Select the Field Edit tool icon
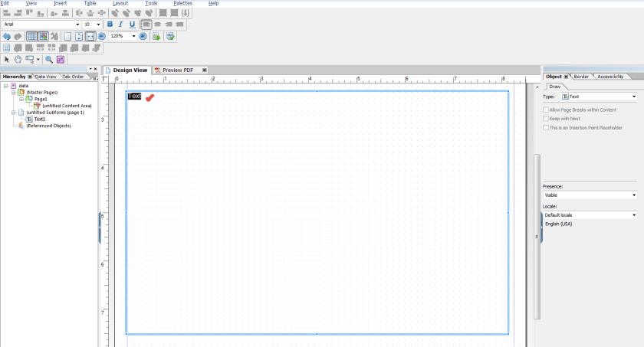 click(x=30, y=60)
